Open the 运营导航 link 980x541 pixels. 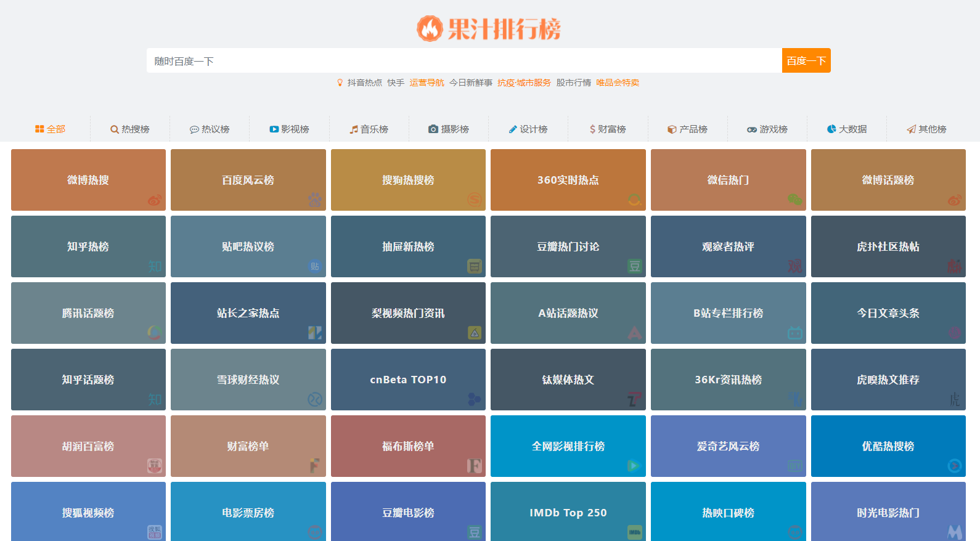point(427,83)
